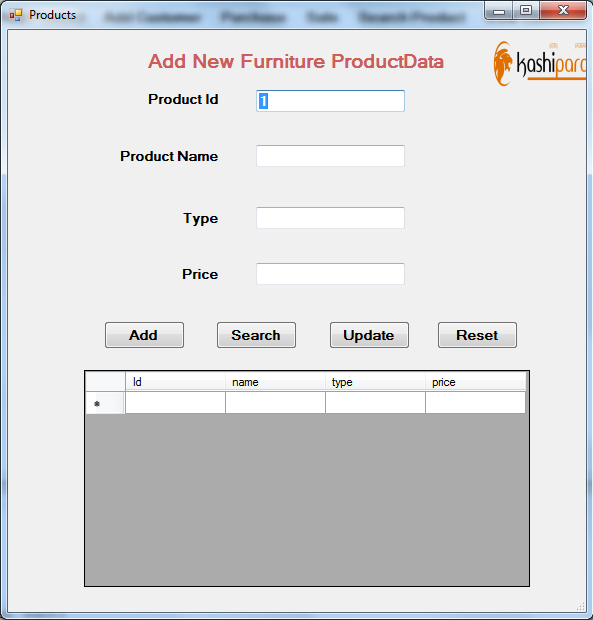Click the Kashipara logo image
The image size is (593, 620).
(540, 63)
